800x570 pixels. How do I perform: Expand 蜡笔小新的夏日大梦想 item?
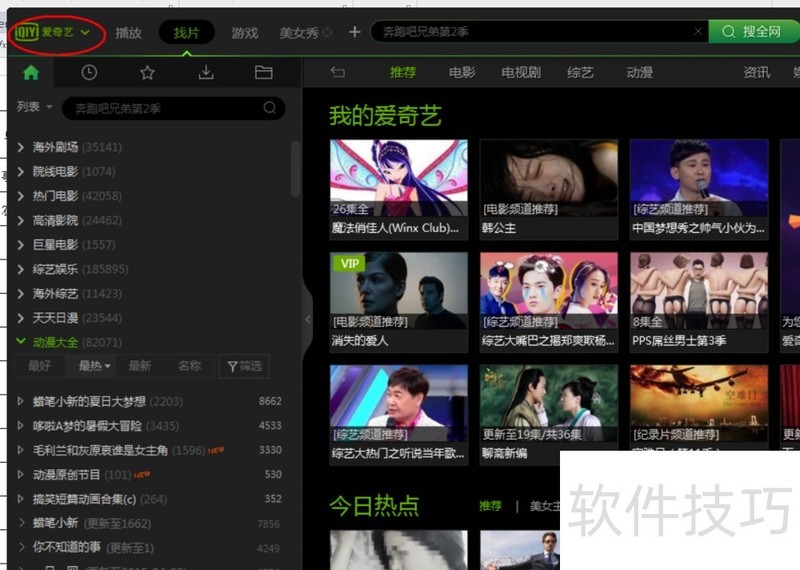click(x=20, y=401)
